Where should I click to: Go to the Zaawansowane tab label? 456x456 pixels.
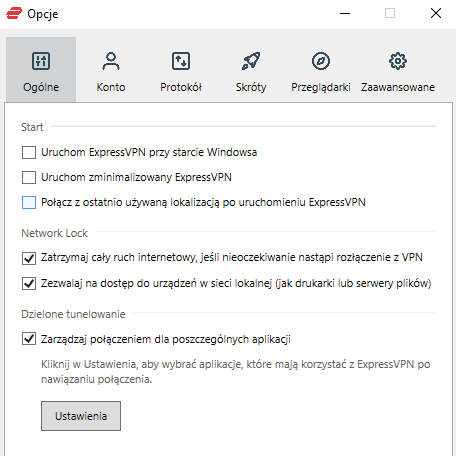pos(398,87)
